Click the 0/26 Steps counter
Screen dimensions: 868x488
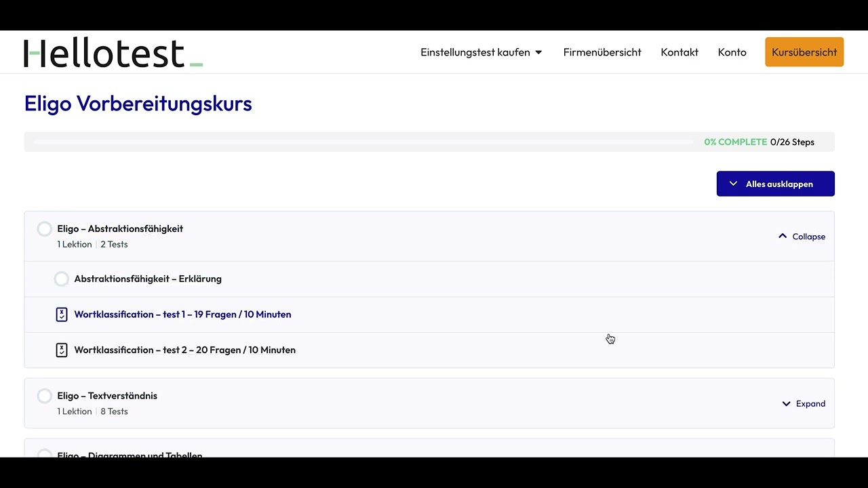(792, 142)
